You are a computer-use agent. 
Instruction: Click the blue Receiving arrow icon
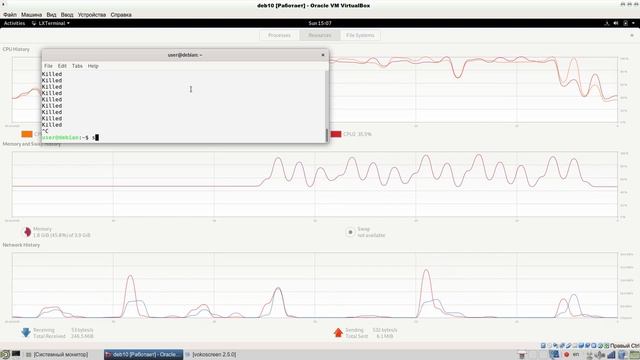26,333
